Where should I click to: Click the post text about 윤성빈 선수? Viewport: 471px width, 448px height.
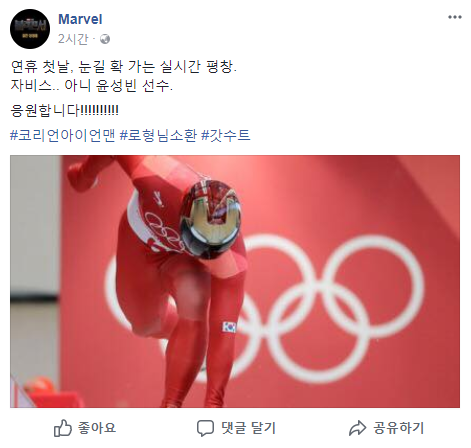click(92, 86)
